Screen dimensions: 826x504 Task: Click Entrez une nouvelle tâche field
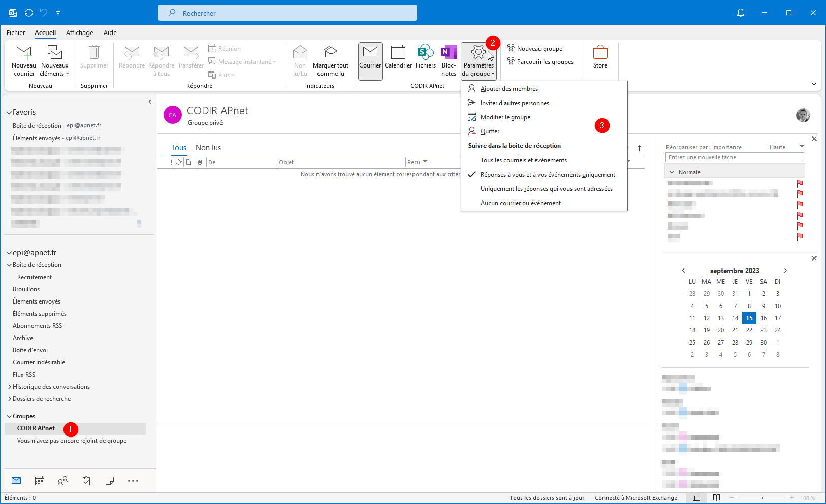[x=735, y=157]
